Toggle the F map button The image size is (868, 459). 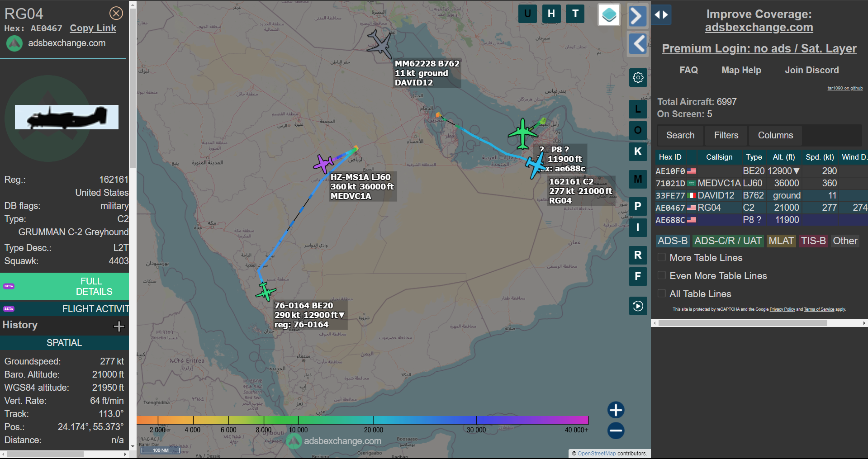638,276
